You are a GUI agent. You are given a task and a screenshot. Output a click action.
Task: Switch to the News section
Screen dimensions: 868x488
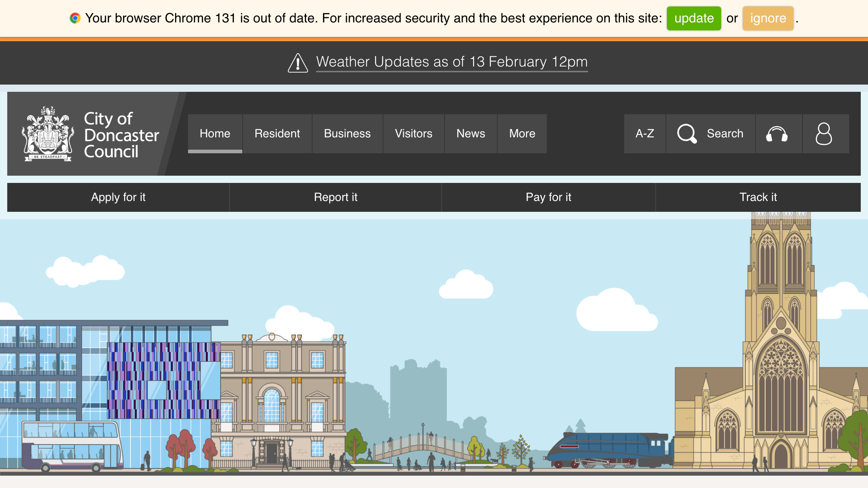[471, 133]
